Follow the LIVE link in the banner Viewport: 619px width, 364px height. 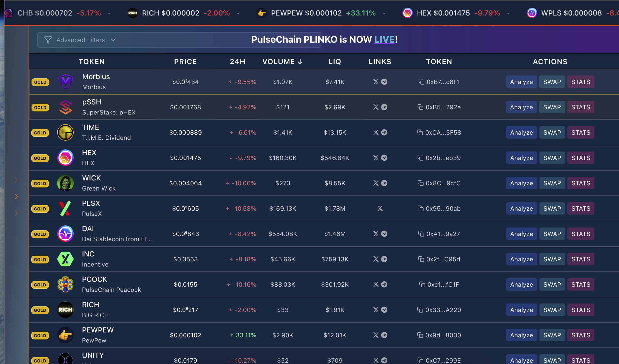pos(384,40)
